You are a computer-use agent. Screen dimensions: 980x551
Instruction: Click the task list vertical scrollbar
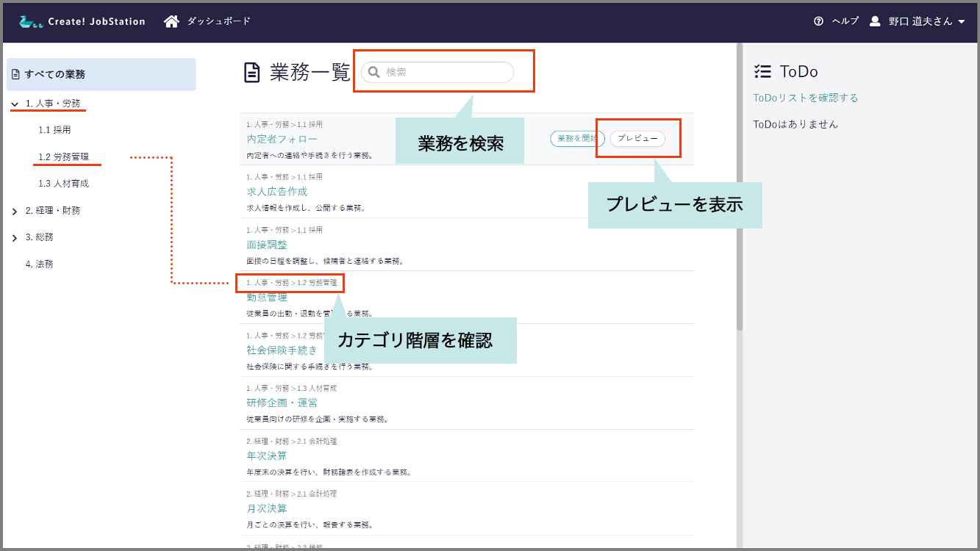[740, 187]
